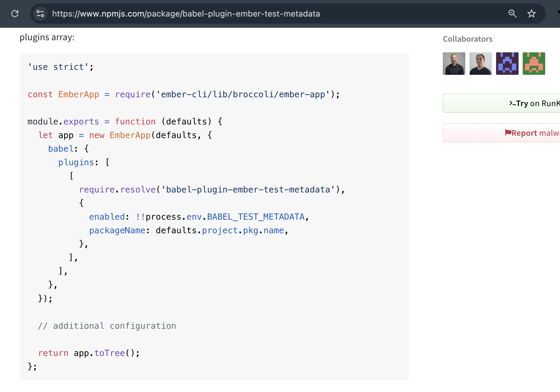Click the red flag icon beside Report malware
The height and width of the screenshot is (392, 560).
point(508,132)
